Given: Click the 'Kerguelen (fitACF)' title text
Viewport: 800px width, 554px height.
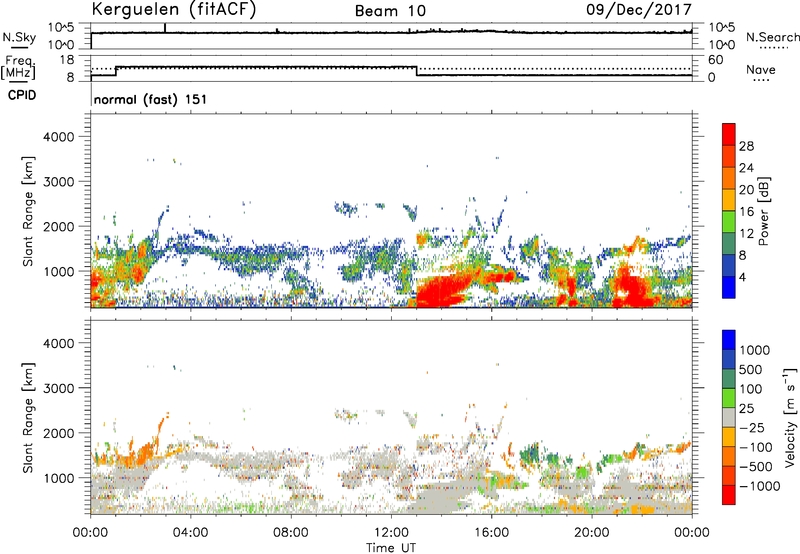Looking at the screenshot, I should point(173,10).
